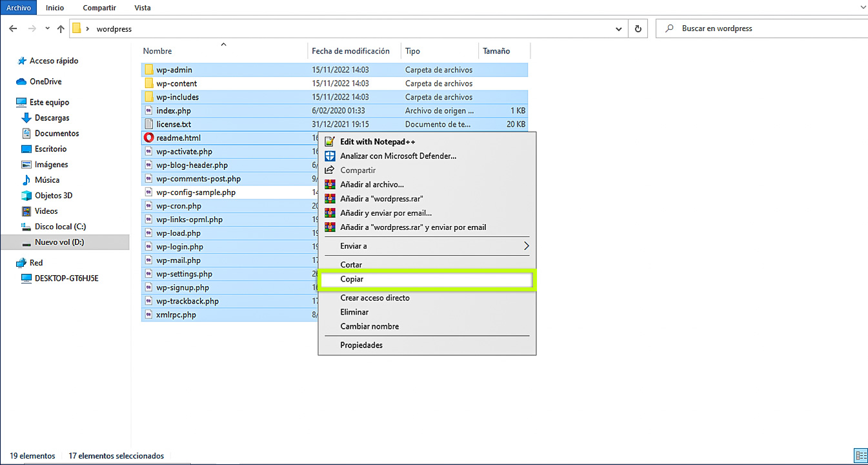
Task: Switch to details view icon in status bar
Action: point(860,455)
